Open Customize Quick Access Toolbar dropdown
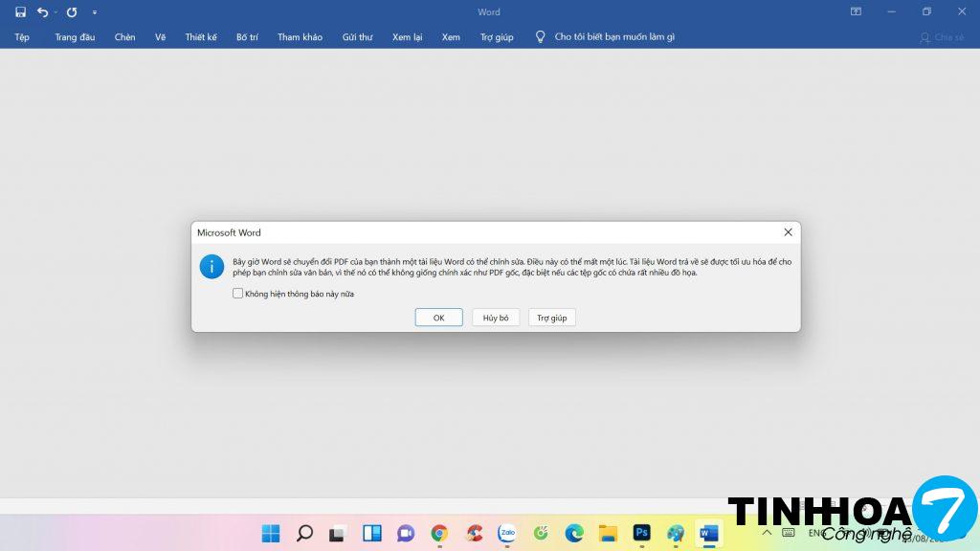Image resolution: width=980 pixels, height=551 pixels. (94, 12)
